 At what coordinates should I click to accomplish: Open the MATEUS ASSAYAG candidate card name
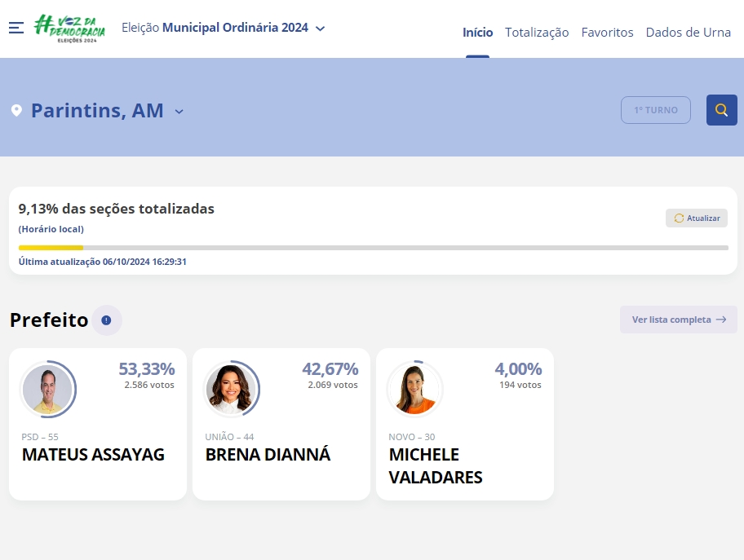click(x=93, y=455)
